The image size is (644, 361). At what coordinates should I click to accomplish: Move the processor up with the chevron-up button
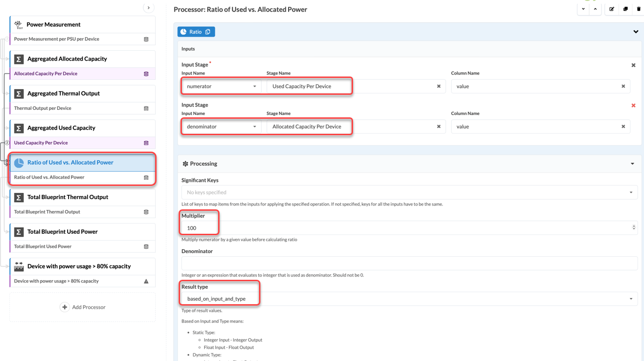click(595, 9)
